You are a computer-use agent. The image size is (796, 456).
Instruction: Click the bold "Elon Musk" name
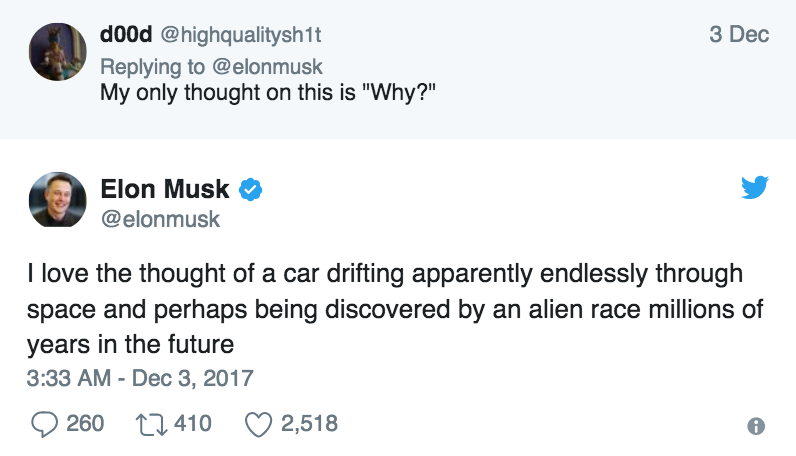coord(165,188)
